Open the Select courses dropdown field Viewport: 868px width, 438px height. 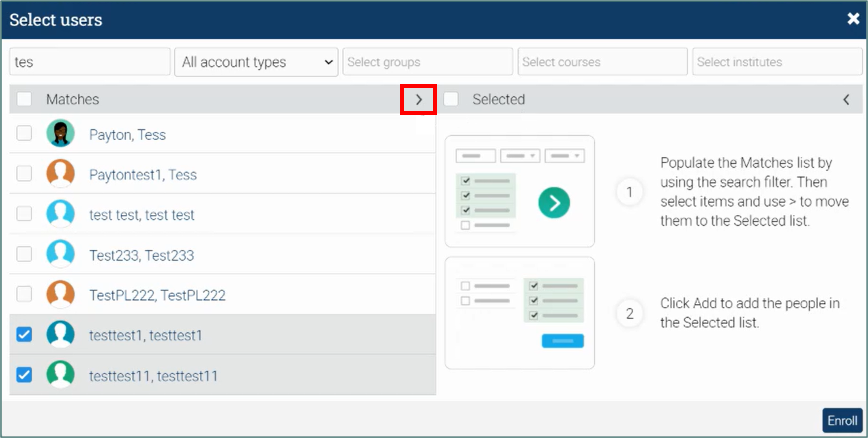coord(602,62)
